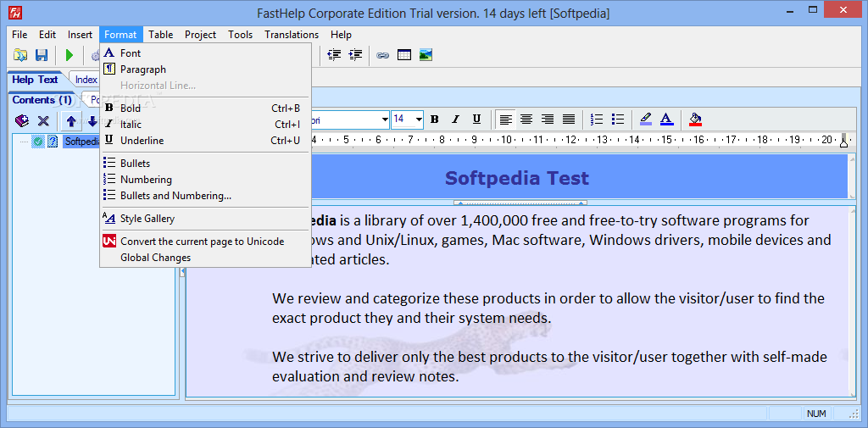The height and width of the screenshot is (428, 868).
Task: Select Bold Ctrl+B menu entry
Action: coord(205,108)
